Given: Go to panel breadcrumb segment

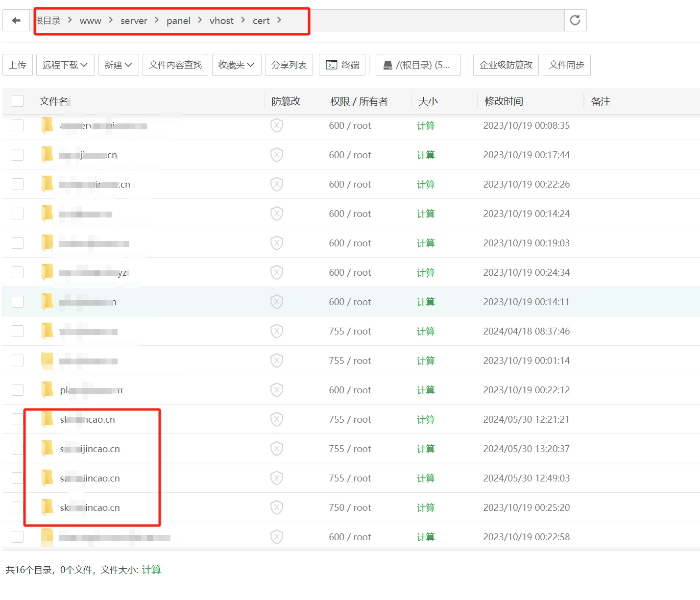Looking at the screenshot, I should tap(178, 21).
